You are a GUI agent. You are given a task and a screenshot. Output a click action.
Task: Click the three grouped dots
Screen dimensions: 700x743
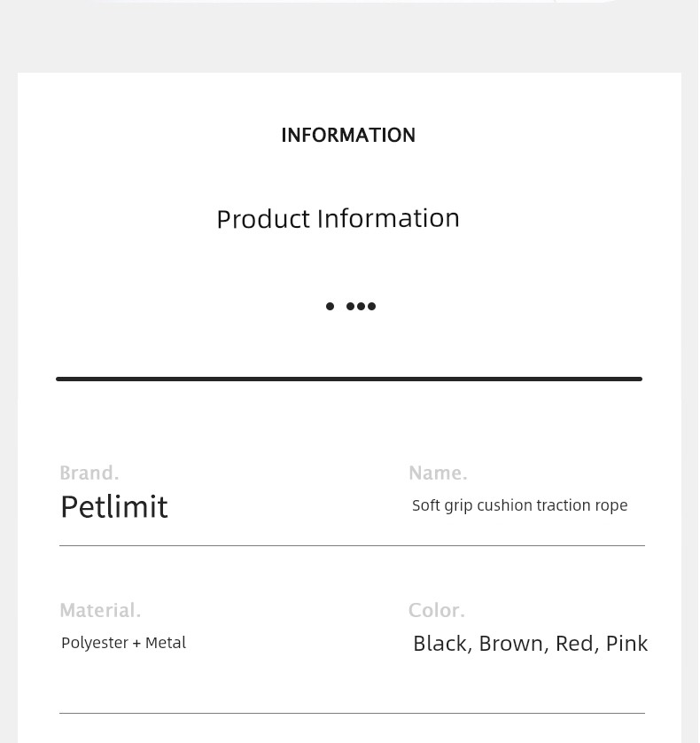361,306
